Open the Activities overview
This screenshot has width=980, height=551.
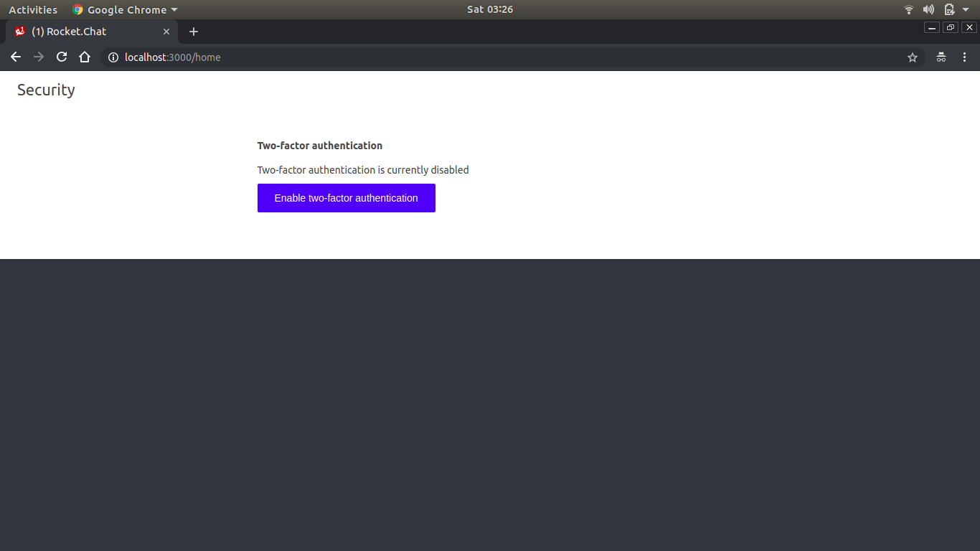[x=33, y=9]
